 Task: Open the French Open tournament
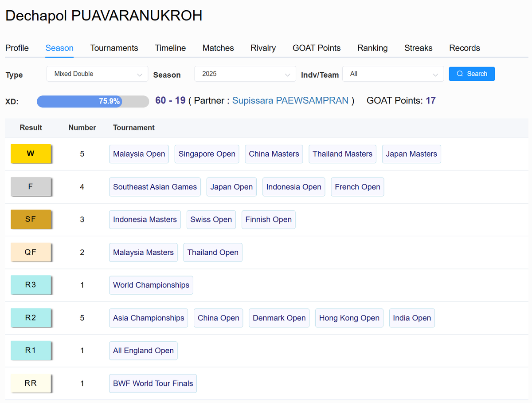point(357,187)
